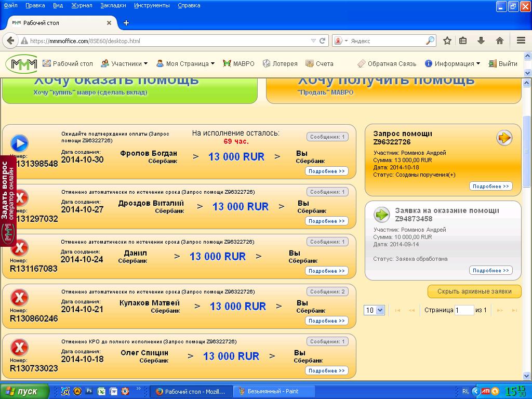Screen dimensions: 532x399
Task: Open Обратная Связь feedback link
Action: click(387, 63)
